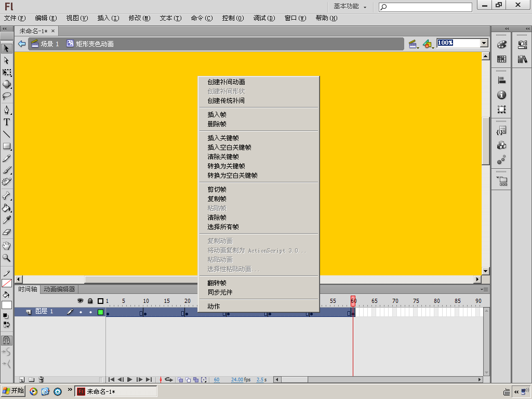Toggle lock all layers header
Viewport: 532px width, 399px height.
[x=90, y=301]
